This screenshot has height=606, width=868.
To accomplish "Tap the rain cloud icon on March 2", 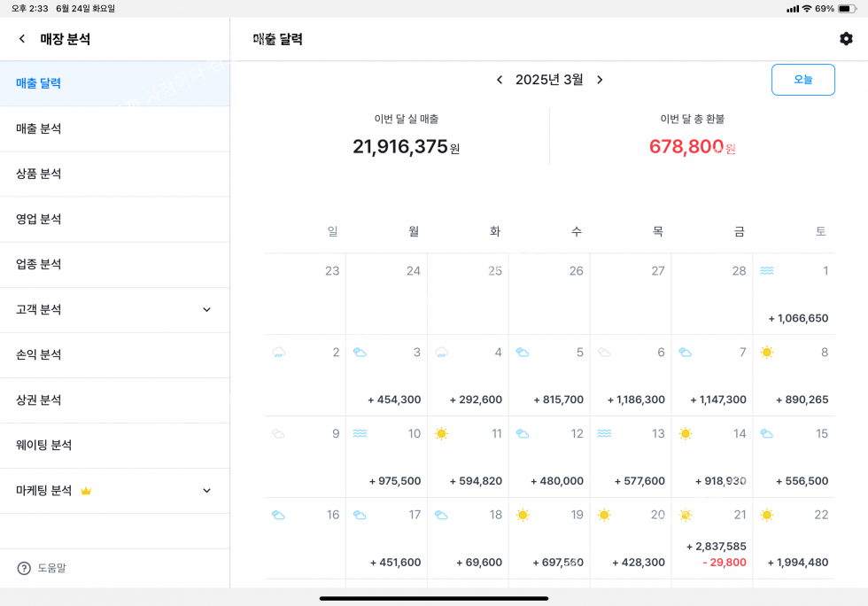I will point(278,353).
